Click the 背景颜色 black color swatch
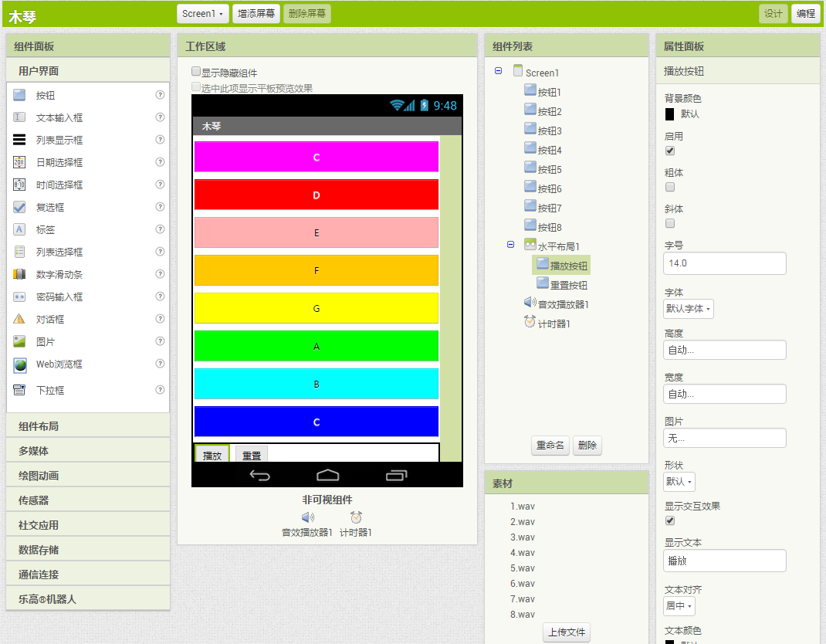Viewport: 826px width, 644px height. click(669, 114)
